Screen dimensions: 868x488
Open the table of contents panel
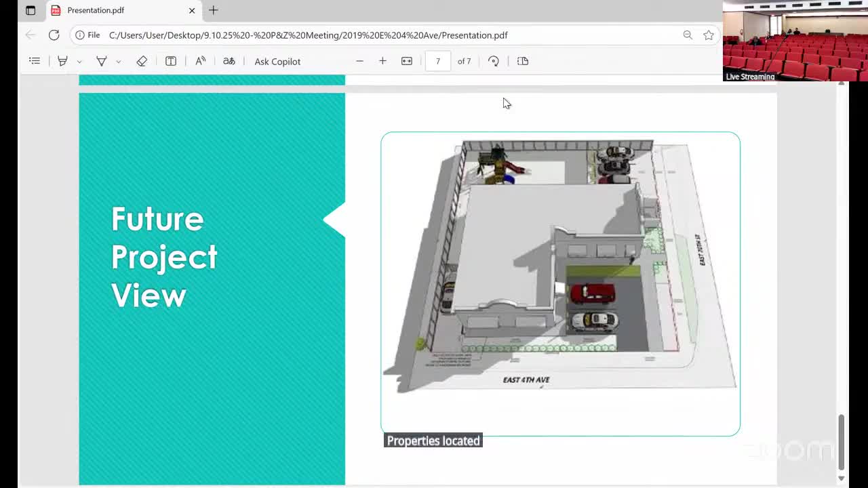click(x=35, y=61)
